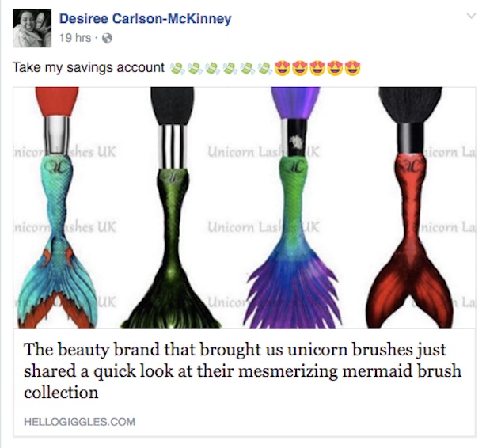Click the third flying money emoji
Image resolution: width=486 pixels, height=448 pixels.
pyautogui.click(x=213, y=68)
